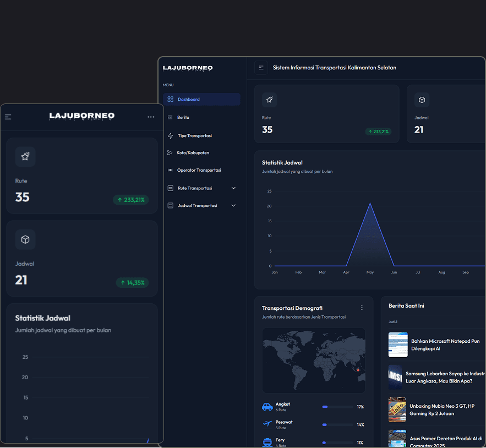
Task: Click the Angkot car icon
Action: [x=267, y=407]
